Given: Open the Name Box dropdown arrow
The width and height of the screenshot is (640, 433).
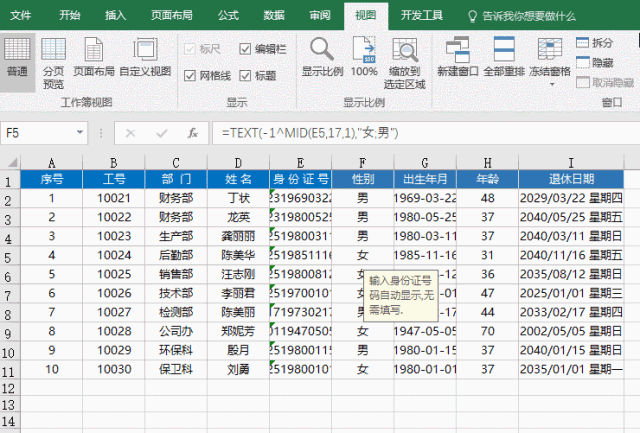Looking at the screenshot, I should point(80,133).
